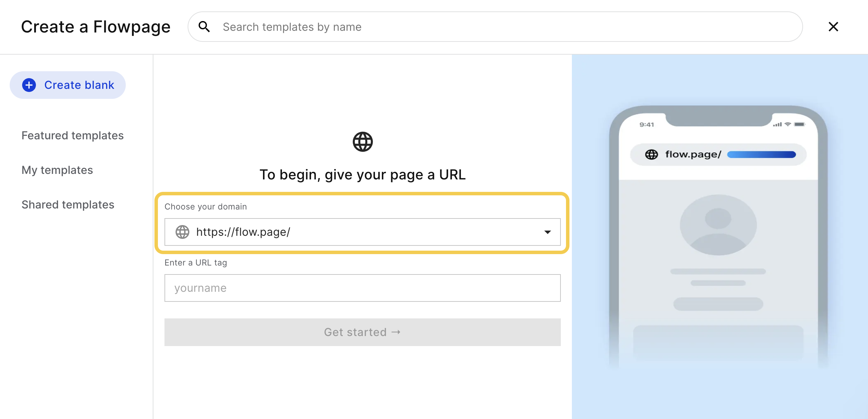
Task: Focus the URL tag field showing yourname
Action: pos(362,288)
